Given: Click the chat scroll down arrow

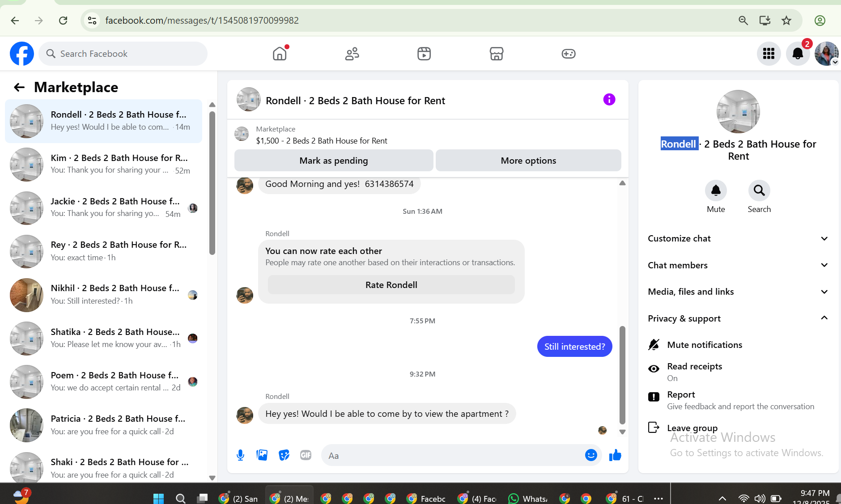Looking at the screenshot, I should 622,432.
